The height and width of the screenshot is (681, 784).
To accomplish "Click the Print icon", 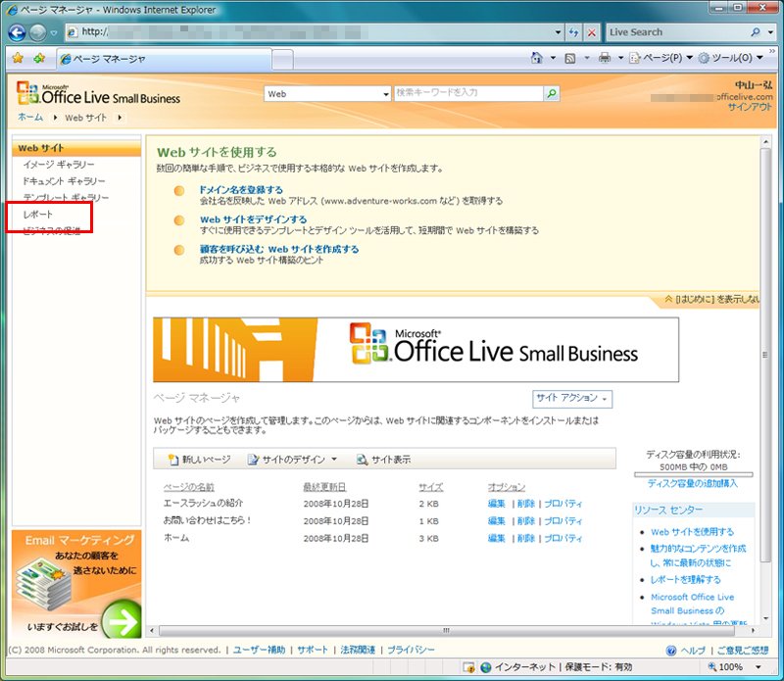I will coord(605,58).
